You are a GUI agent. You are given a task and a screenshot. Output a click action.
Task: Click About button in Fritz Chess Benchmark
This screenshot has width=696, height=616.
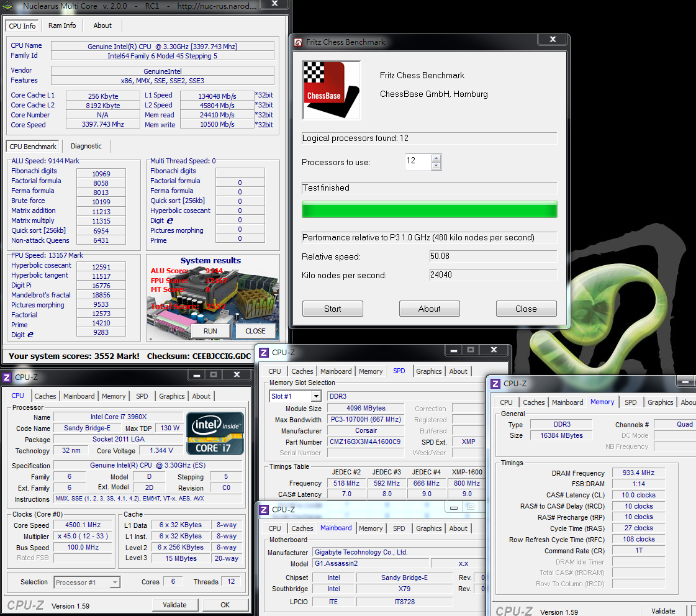coord(429,309)
